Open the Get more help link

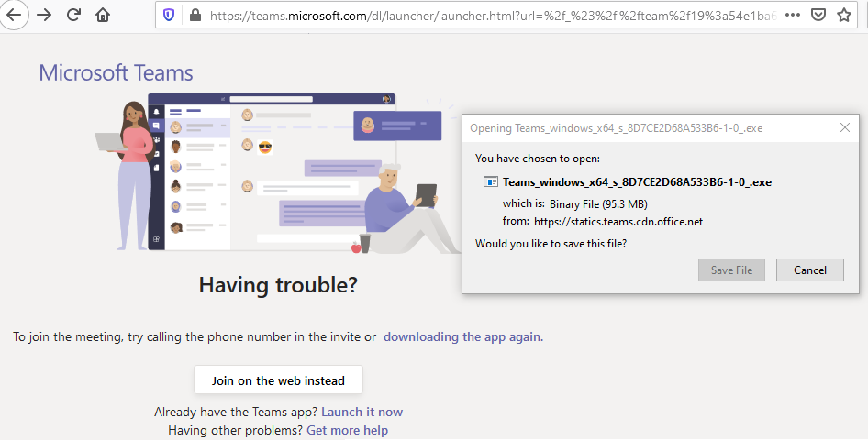pyautogui.click(x=347, y=430)
